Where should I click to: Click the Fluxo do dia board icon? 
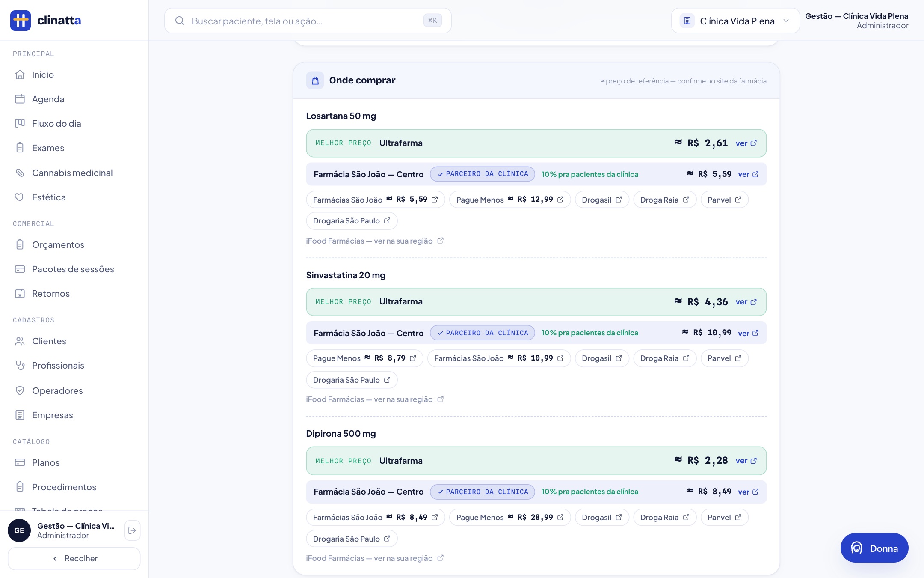20,124
